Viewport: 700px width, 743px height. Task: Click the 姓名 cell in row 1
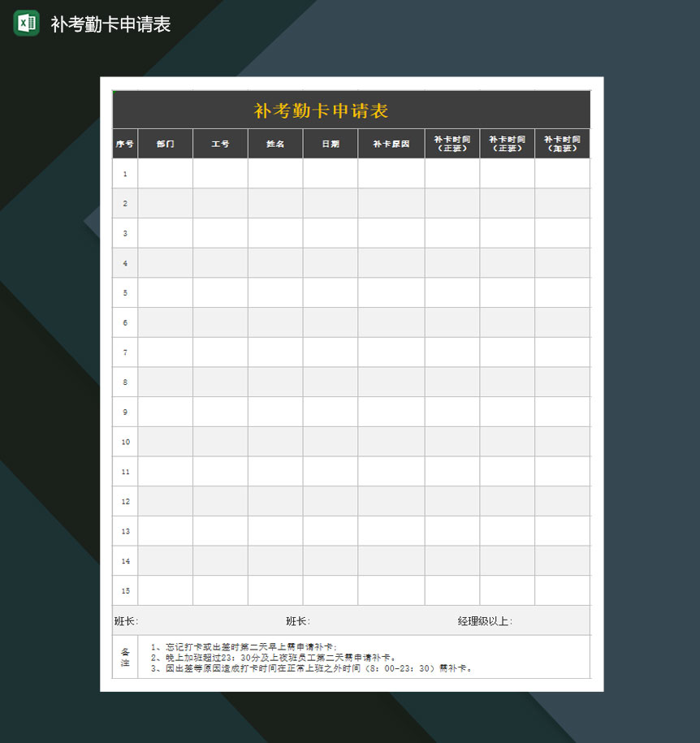pos(275,173)
